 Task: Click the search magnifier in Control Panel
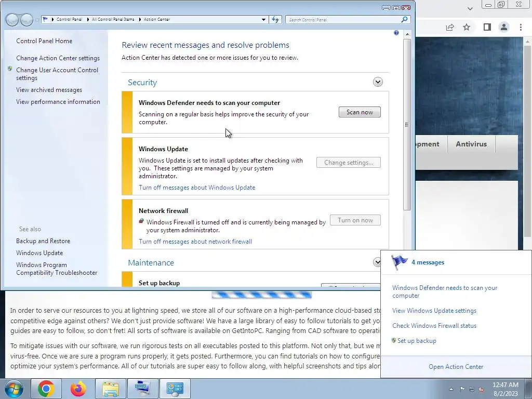(x=404, y=19)
